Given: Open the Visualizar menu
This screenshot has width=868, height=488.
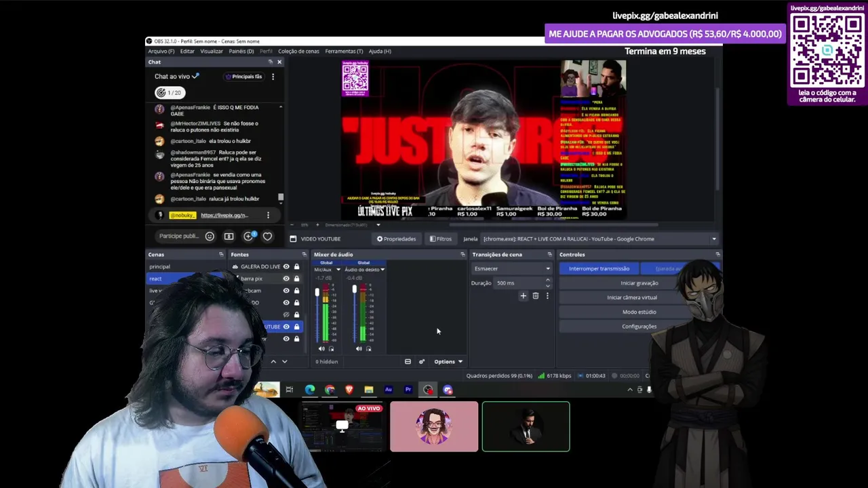Looking at the screenshot, I should pyautogui.click(x=212, y=51).
